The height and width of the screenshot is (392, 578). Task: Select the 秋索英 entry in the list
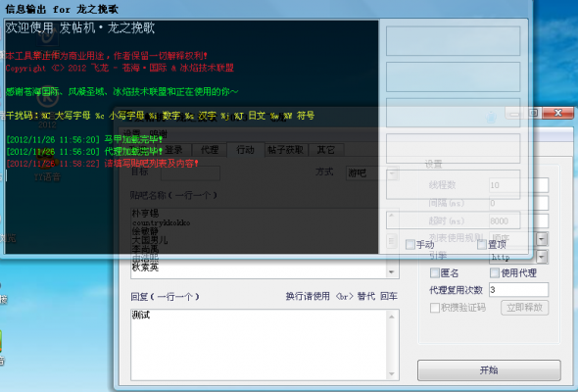(x=145, y=267)
